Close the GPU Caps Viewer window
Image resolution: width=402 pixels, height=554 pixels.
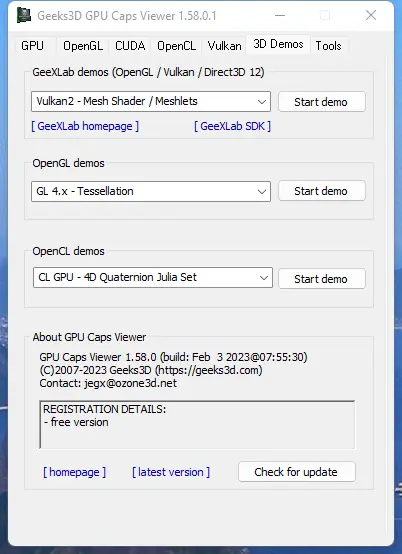click(371, 15)
